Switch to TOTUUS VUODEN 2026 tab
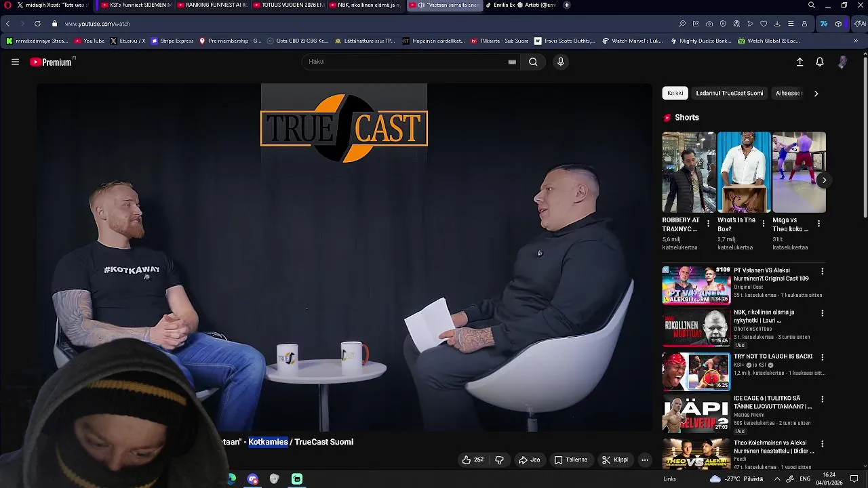This screenshot has height=488, width=868. [289, 5]
